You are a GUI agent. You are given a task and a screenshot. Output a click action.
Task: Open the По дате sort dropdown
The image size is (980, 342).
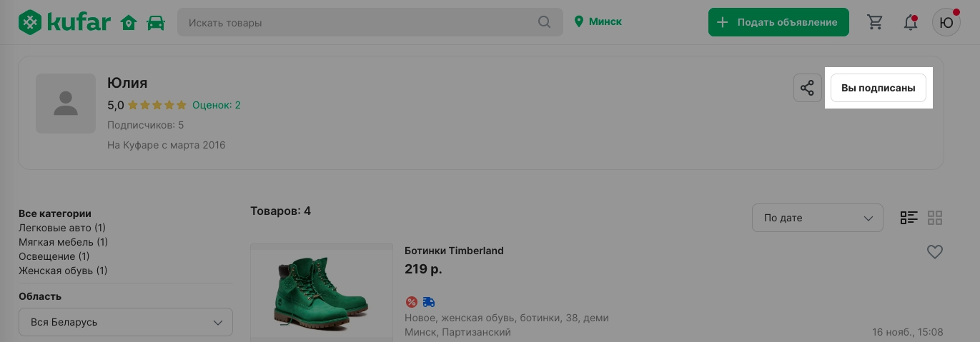click(x=818, y=218)
